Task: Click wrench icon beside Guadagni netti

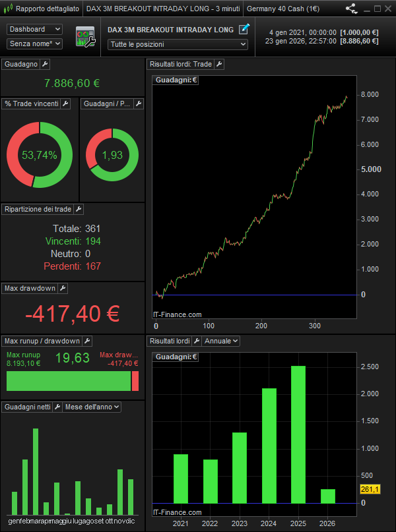Action: [56, 407]
